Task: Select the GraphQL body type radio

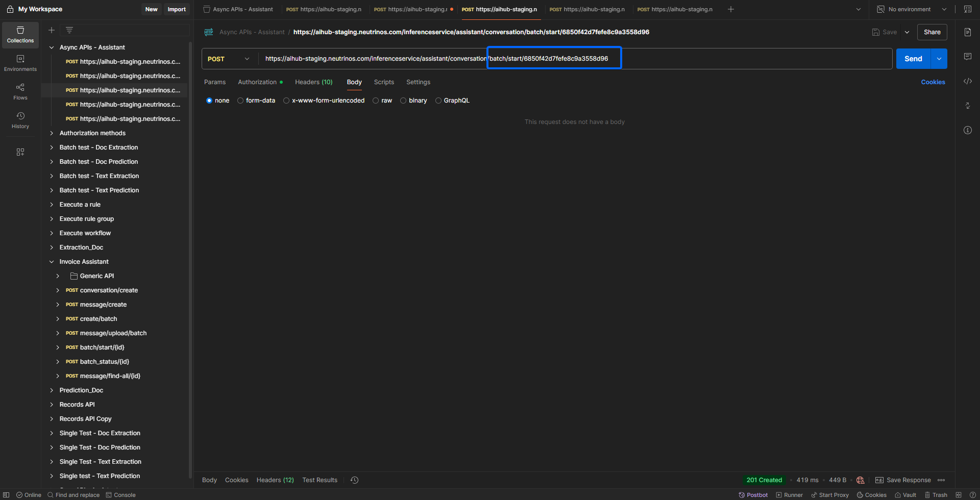Action: click(x=438, y=101)
